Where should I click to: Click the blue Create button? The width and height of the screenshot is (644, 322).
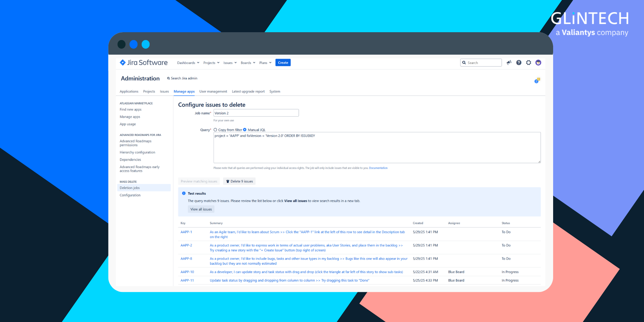283,63
